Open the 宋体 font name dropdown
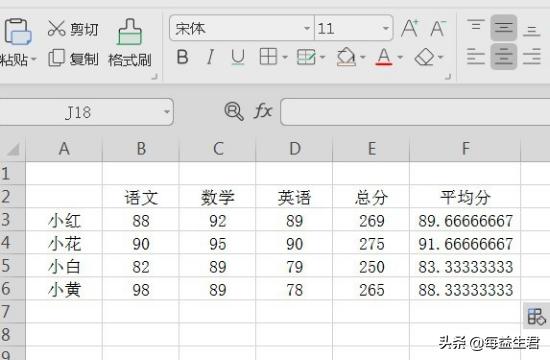Viewport: 550px width, 360px height. pos(307,28)
